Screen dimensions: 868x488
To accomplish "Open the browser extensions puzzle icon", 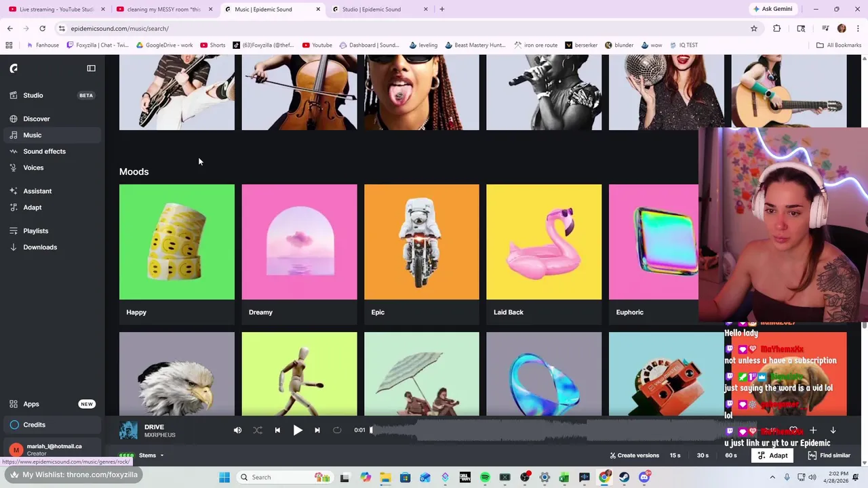I will click(x=777, y=28).
